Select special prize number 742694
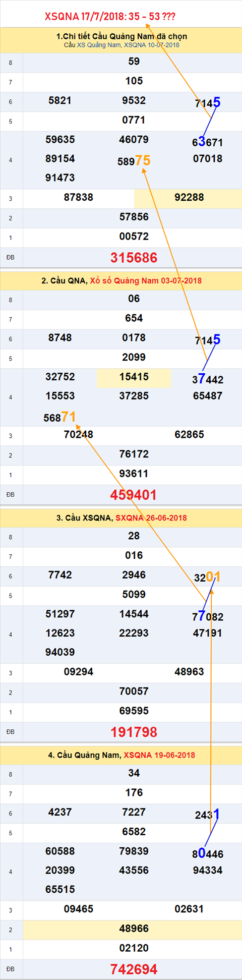 click(134, 969)
